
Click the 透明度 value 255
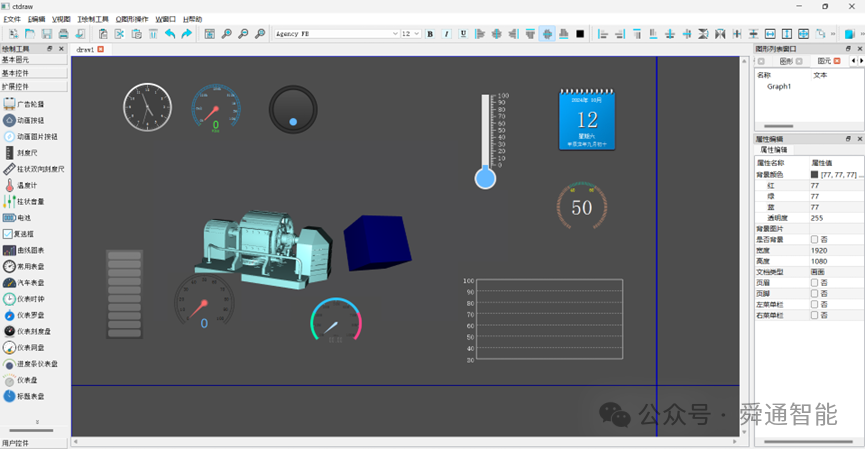(816, 218)
